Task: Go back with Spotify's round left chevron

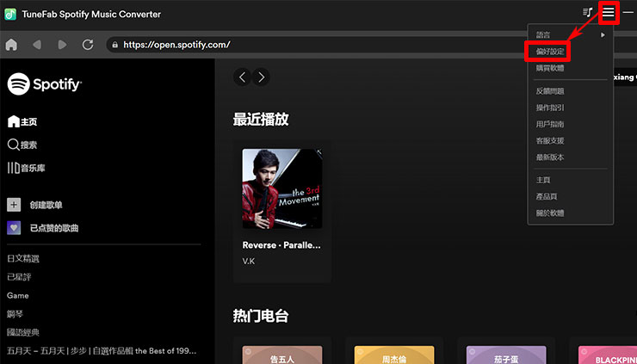Action: (x=242, y=77)
